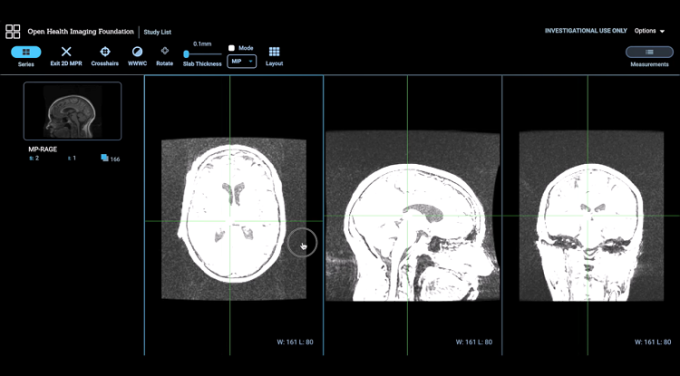Screen dimensions: 680x376
Task: Go to Study List
Action: (x=157, y=32)
